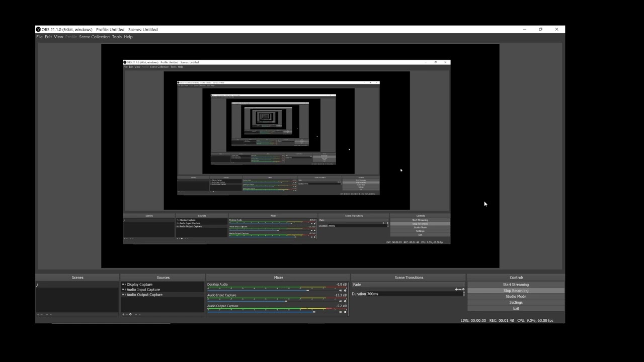Mute Audio Output Capture with its speaker icon
Viewport: 644px width, 362px height.
pos(341,312)
